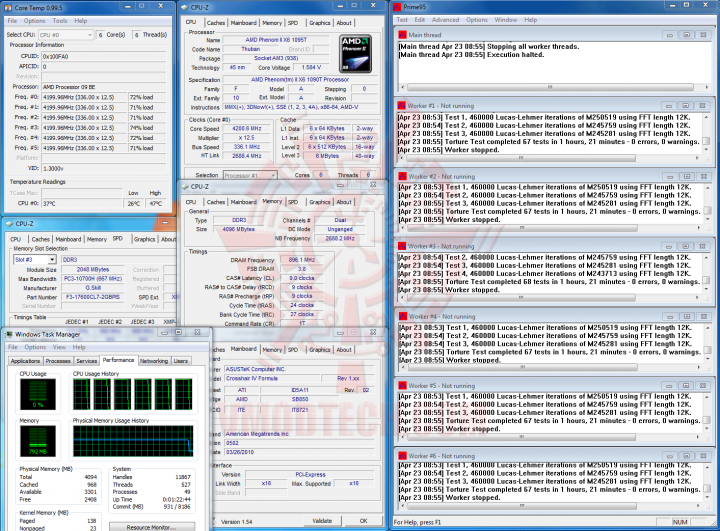Open the Edit menu in Prime95
The width and height of the screenshot is (720, 531).
click(420, 20)
